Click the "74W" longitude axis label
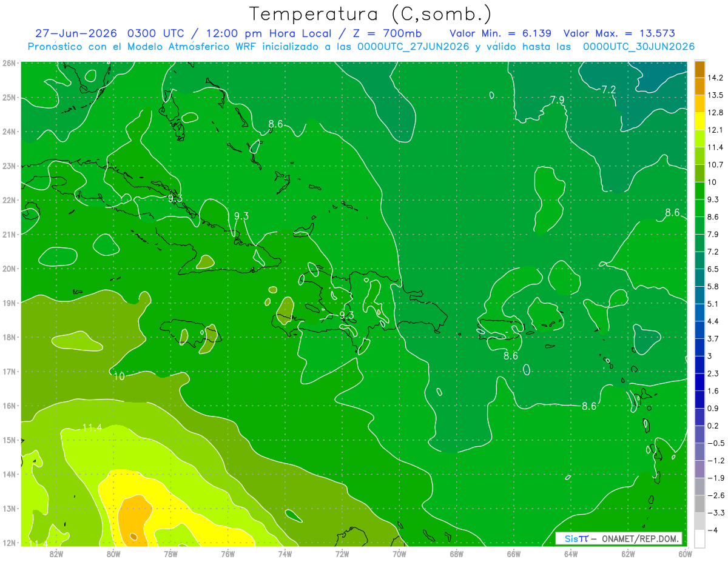Viewport: 728px width, 562px height. pos(285,554)
